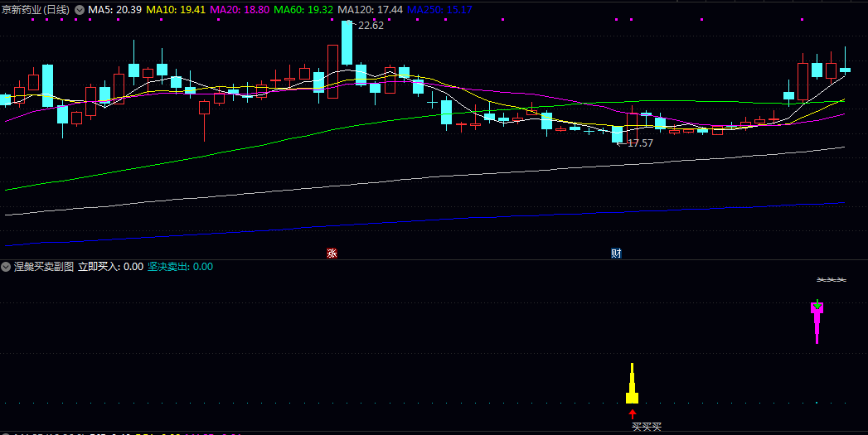The height and width of the screenshot is (435, 868).
Task: Select the cyan candle at 17.57 low
Action: click(618, 134)
